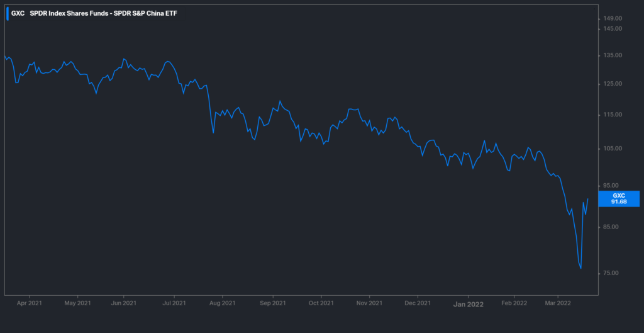Click the GXC ticker symbol in legend

18,13
